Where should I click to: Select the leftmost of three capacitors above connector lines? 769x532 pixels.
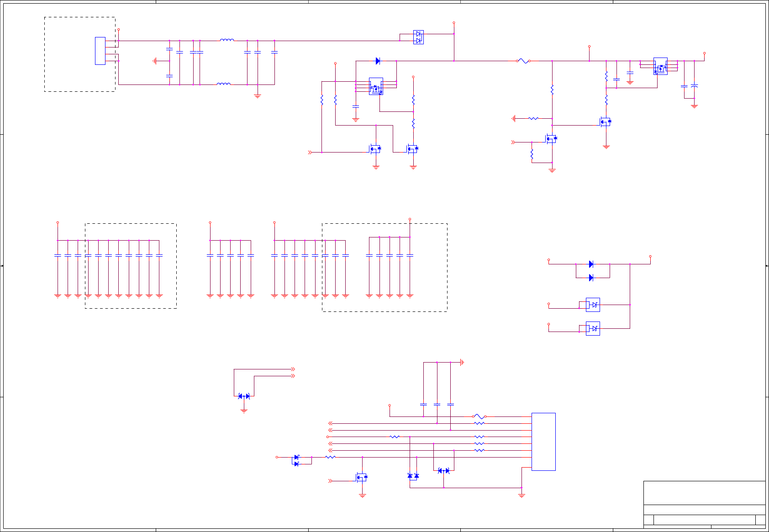click(x=423, y=404)
